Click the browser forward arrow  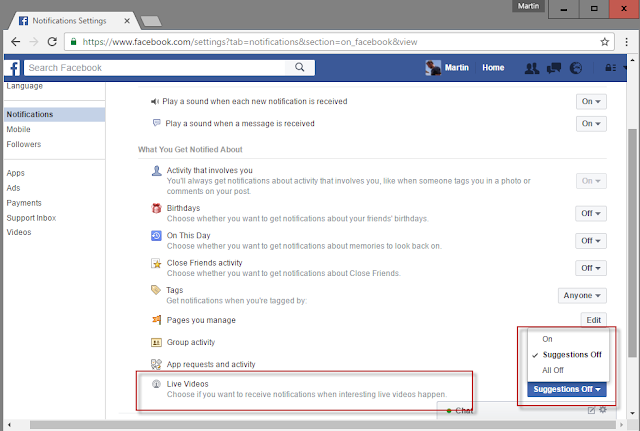click(x=34, y=42)
